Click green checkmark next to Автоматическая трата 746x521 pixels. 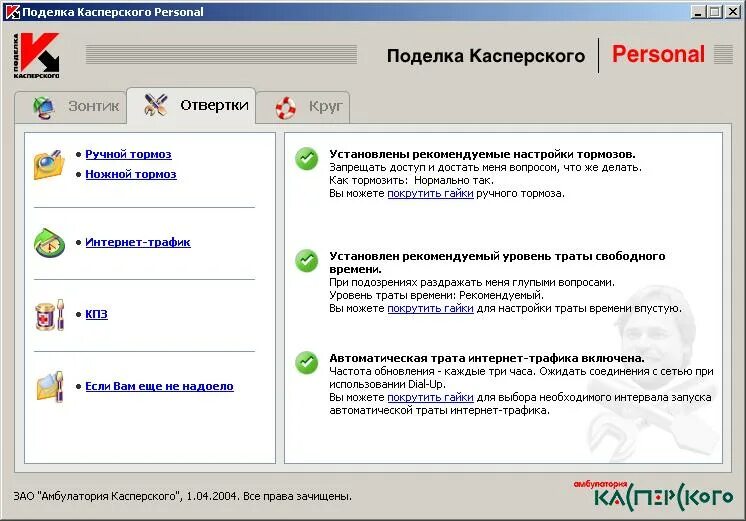coord(306,363)
